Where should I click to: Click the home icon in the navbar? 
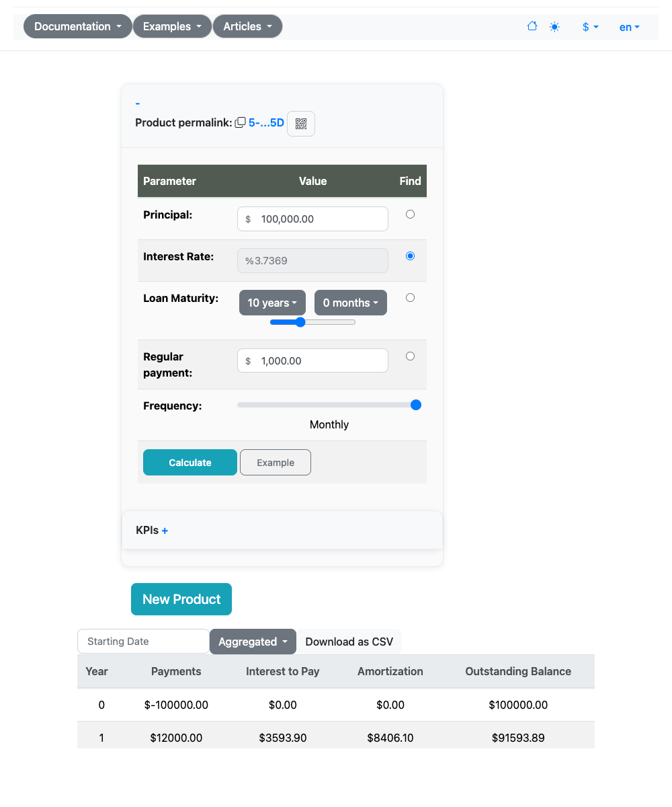coord(532,26)
